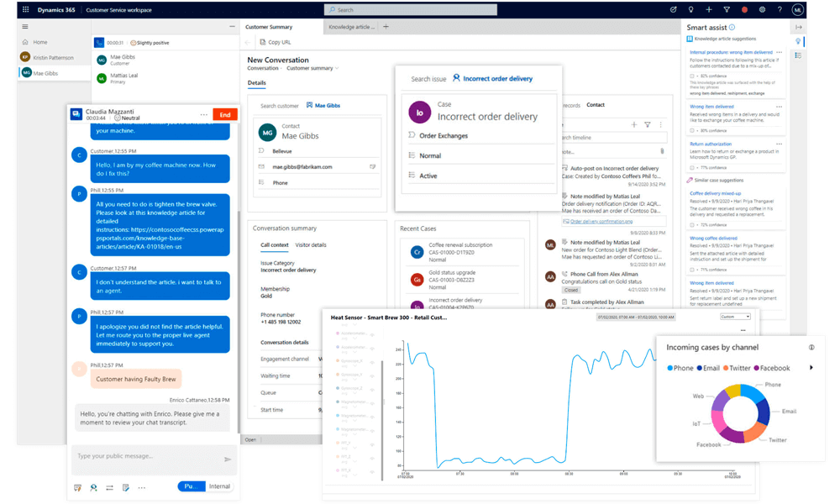Switch chat mode to Internal
Image resolution: width=840 pixels, height=504 pixels.
coord(219,486)
